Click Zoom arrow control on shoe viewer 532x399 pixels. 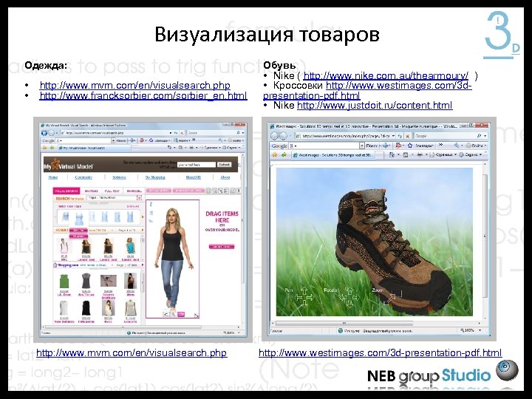392,297
